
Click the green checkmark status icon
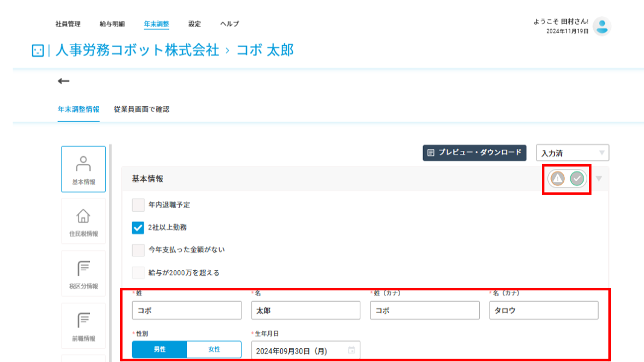click(577, 179)
